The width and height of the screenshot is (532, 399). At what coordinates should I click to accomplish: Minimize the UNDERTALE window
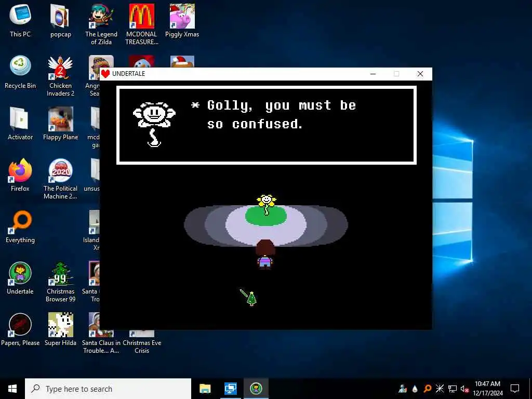[x=373, y=74]
